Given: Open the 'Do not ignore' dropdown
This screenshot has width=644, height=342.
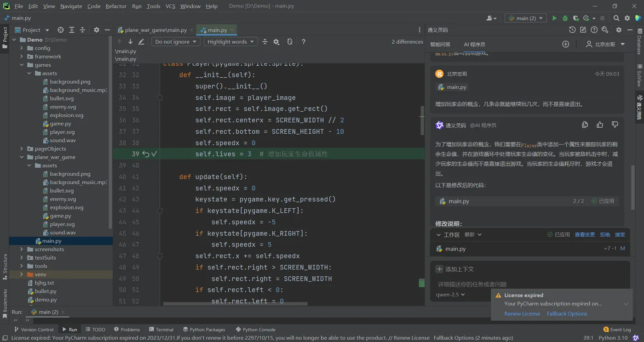Looking at the screenshot, I should [x=176, y=42].
